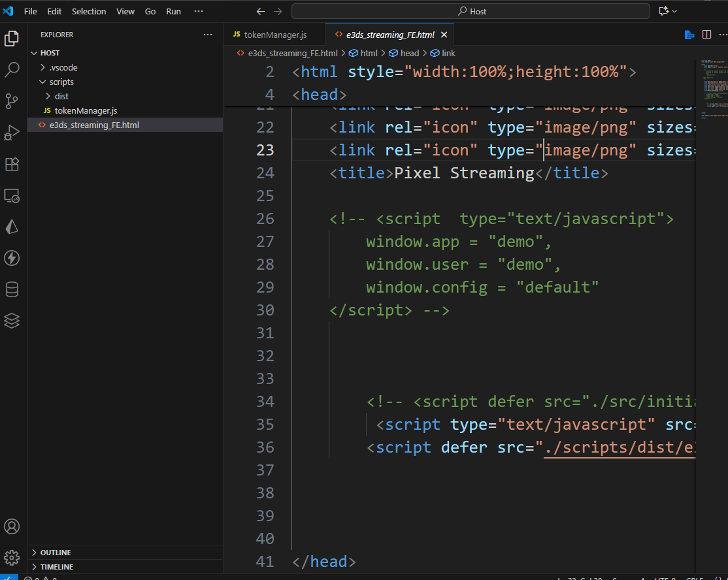Click the minimap code overview

click(x=713, y=88)
